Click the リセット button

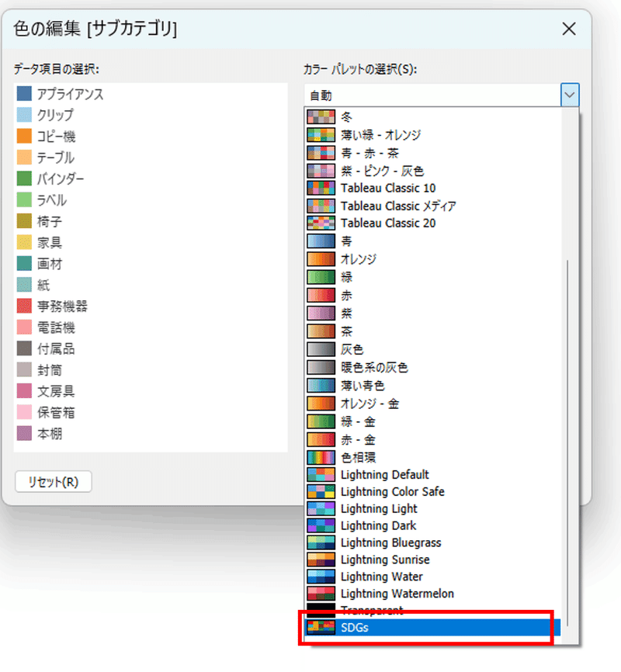[x=53, y=481]
